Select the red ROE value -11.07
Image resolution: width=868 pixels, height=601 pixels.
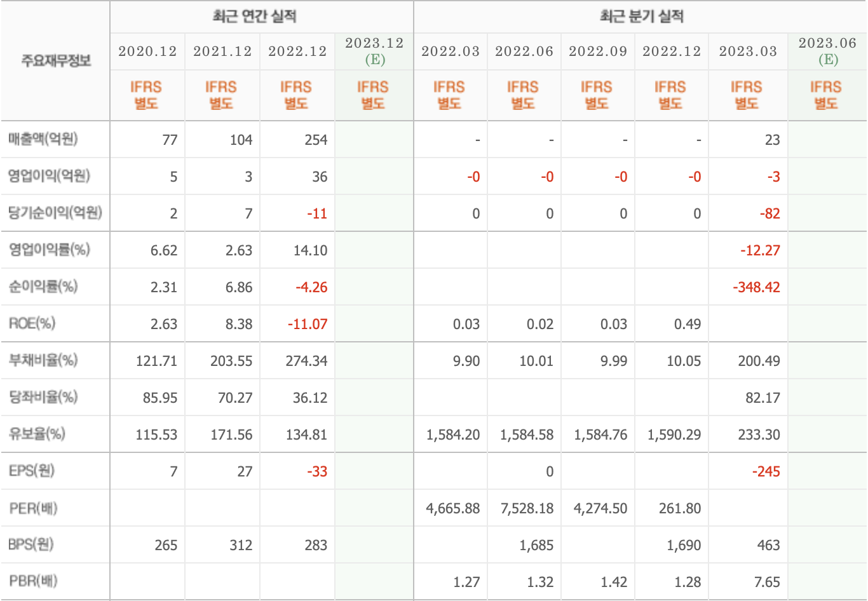308,324
